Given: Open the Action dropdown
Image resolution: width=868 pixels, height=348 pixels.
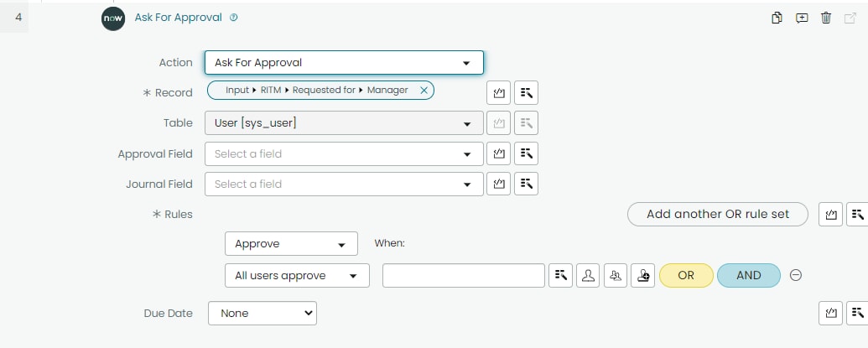Looking at the screenshot, I should 344,63.
